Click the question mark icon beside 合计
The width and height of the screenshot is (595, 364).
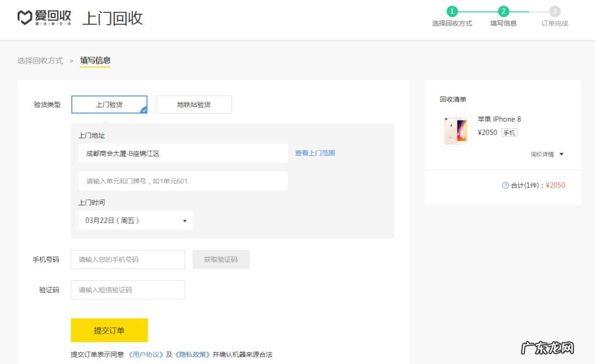pos(505,186)
